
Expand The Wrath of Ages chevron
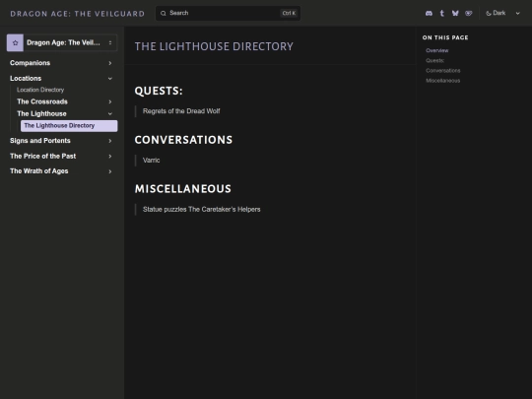[110, 171]
